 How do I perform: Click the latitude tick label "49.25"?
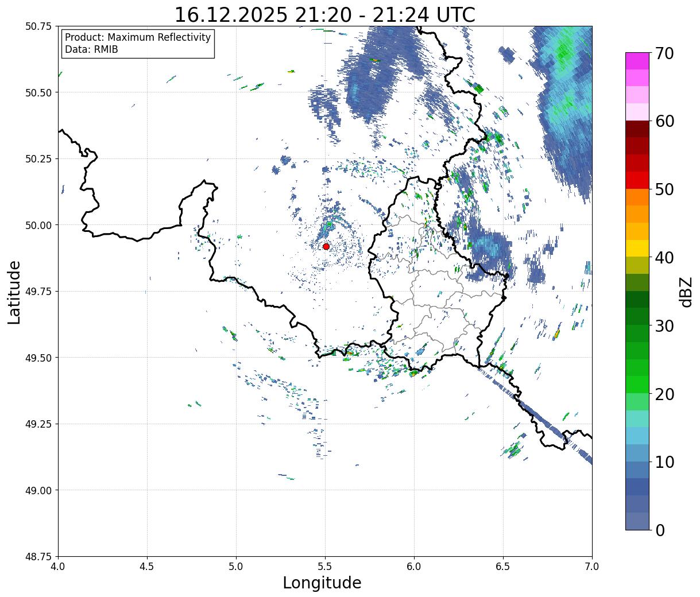(x=38, y=424)
